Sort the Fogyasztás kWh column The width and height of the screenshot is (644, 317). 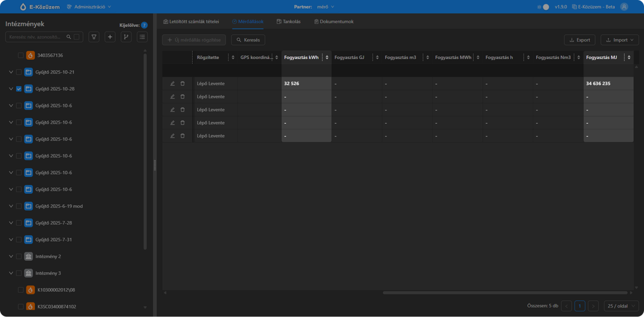(327, 57)
